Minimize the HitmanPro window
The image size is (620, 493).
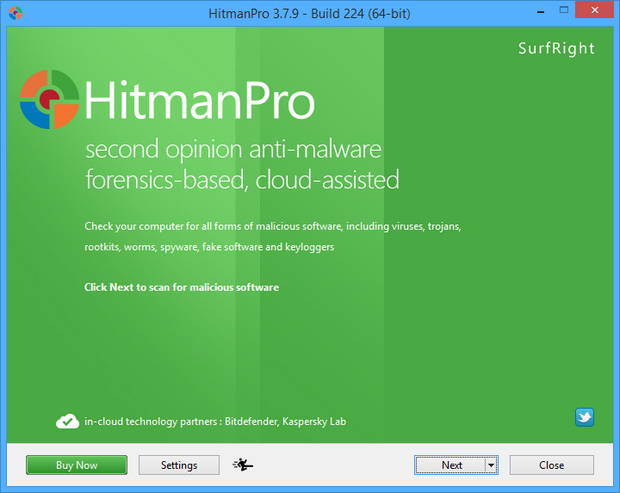tap(541, 12)
